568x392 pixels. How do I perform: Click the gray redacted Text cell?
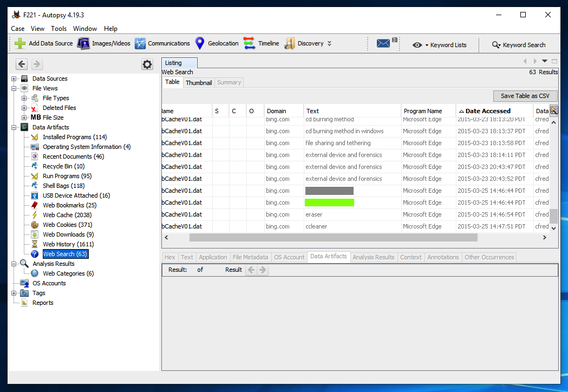point(329,191)
